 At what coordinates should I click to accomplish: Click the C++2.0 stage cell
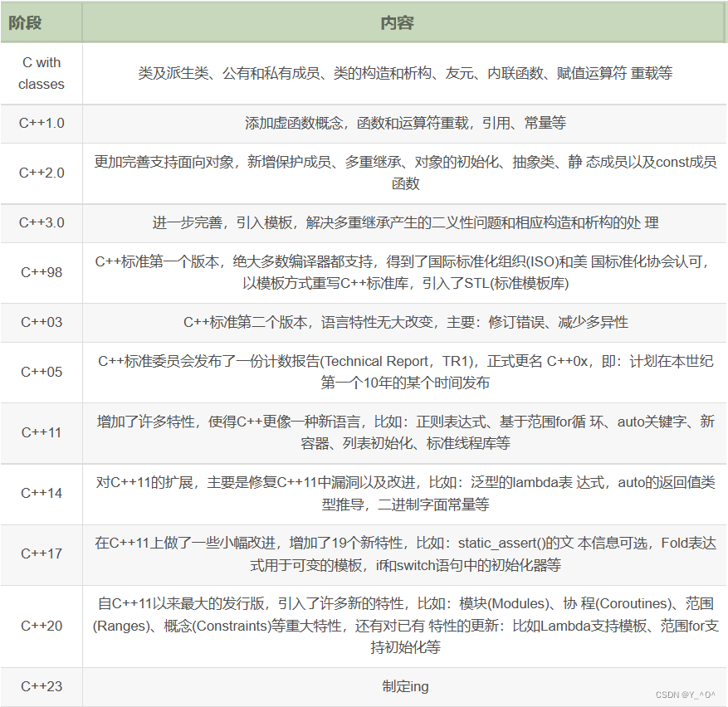(41, 173)
